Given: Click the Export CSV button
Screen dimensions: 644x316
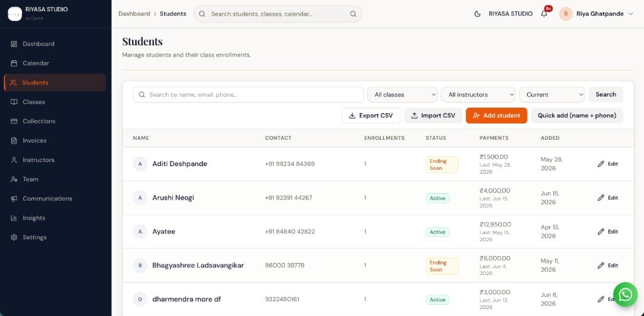Looking at the screenshot, I should pos(371,115).
